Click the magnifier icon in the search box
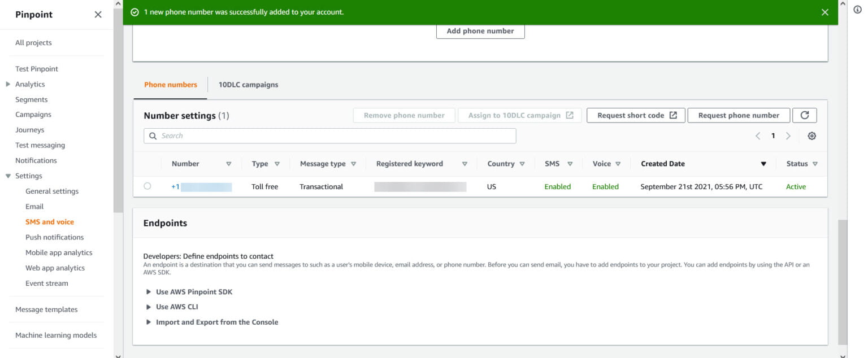Screen dimensions: 868x358 [x=153, y=136]
